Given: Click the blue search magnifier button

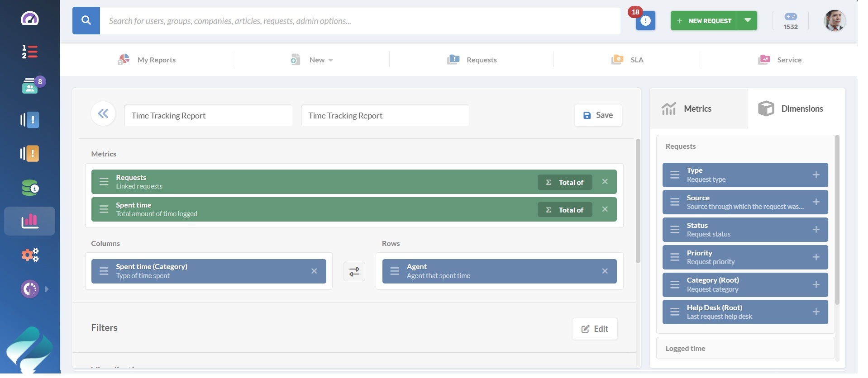Looking at the screenshot, I should click(86, 21).
